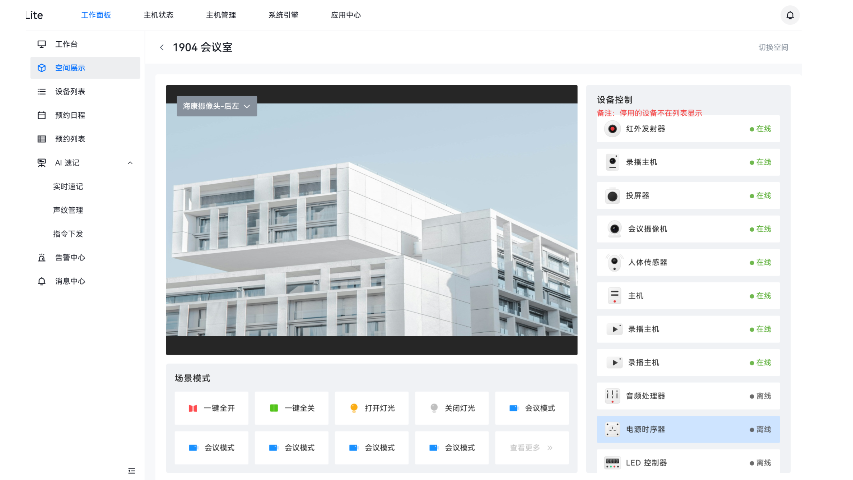Viewport: 853px width, 480px height.
Task: Click the 1904 会议室 page title
Action: click(x=202, y=47)
